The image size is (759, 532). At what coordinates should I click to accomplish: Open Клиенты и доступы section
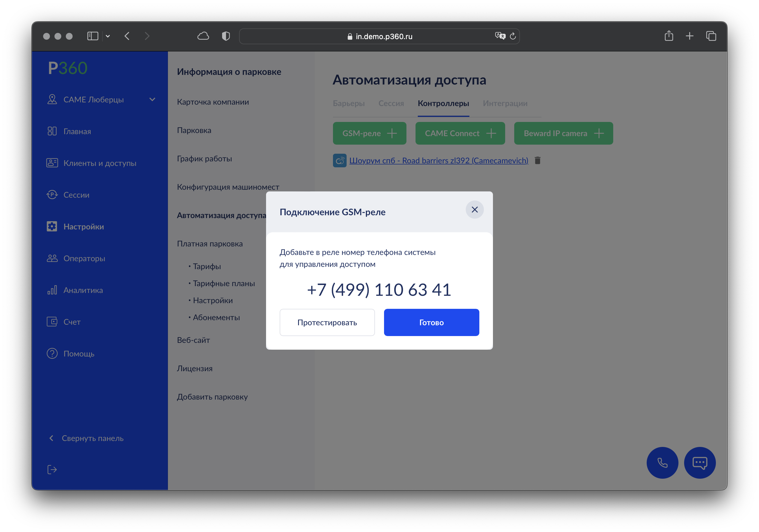pyautogui.click(x=100, y=163)
